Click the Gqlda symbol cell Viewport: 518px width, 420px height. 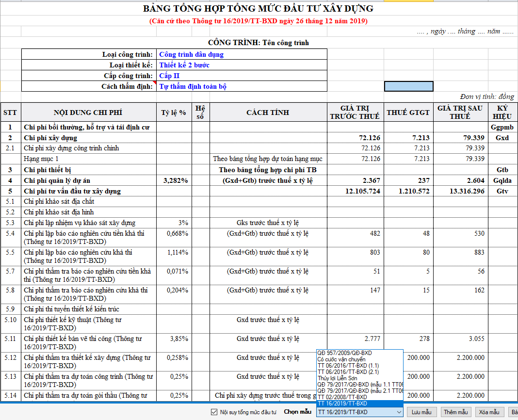pos(502,181)
